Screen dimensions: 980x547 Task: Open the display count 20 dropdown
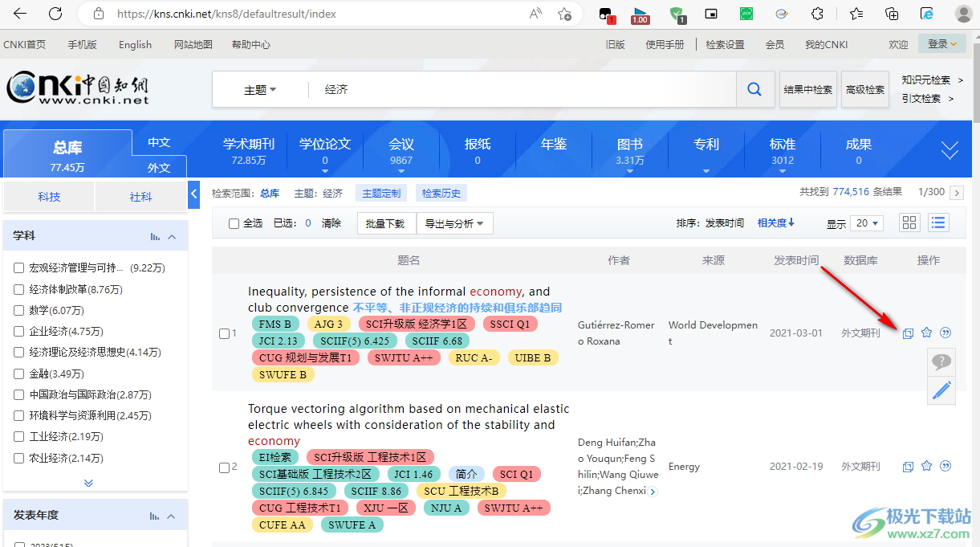tap(867, 223)
